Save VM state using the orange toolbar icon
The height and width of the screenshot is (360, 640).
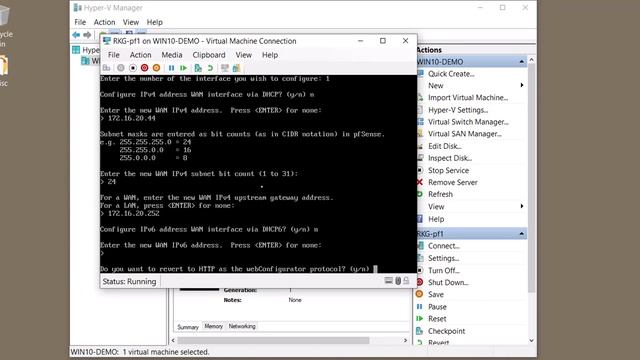pos(156,68)
